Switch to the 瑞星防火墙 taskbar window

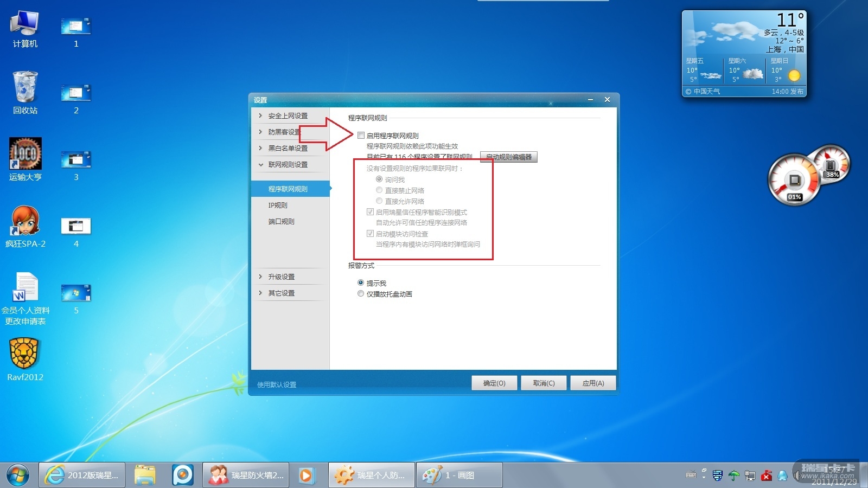pos(246,476)
